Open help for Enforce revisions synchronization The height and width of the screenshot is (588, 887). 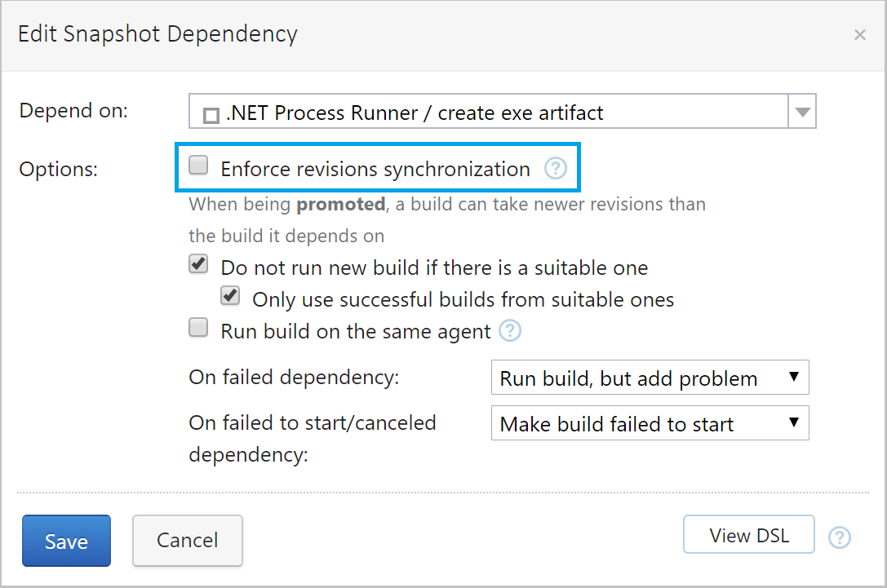556,169
